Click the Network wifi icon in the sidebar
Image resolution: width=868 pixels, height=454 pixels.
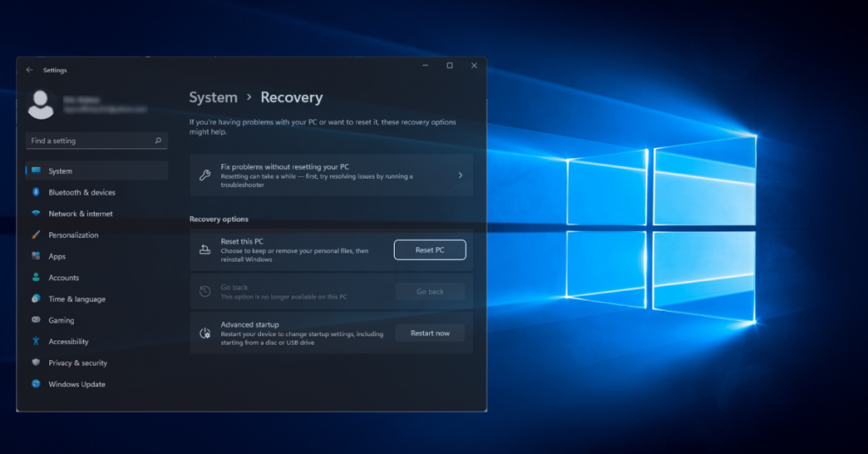coord(36,213)
